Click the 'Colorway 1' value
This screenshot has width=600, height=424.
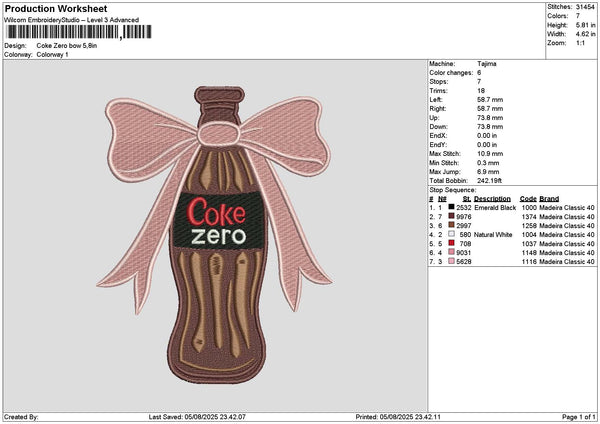[52, 55]
